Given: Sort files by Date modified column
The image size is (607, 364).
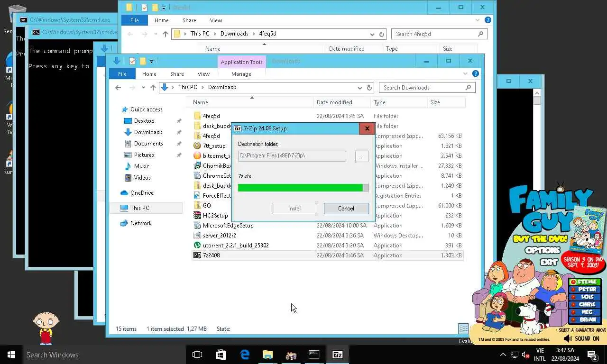Looking at the screenshot, I should click(342, 102).
